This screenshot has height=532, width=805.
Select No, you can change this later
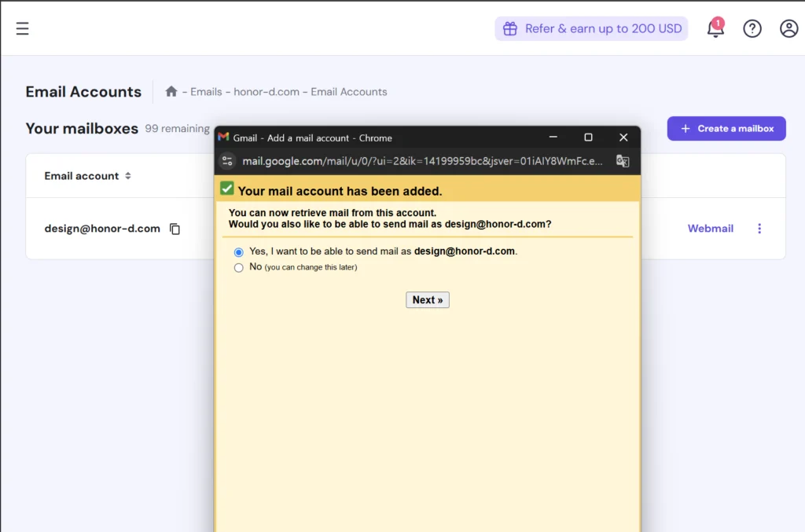click(239, 268)
